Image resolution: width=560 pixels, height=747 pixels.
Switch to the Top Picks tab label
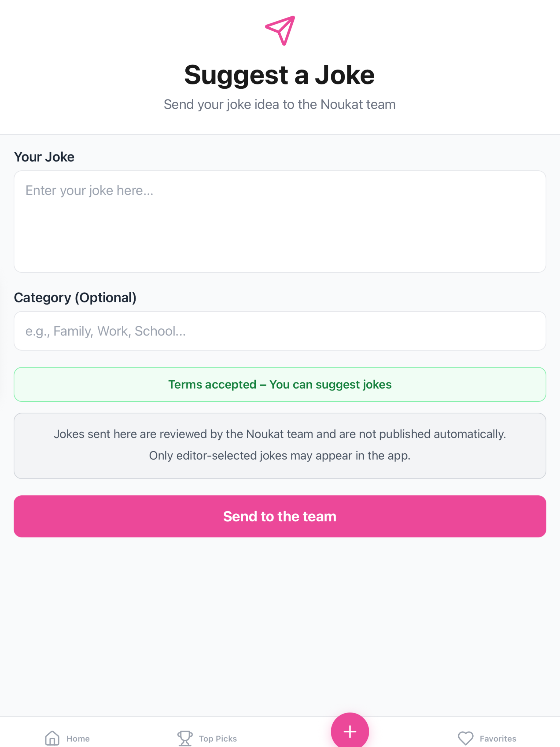tap(218, 739)
